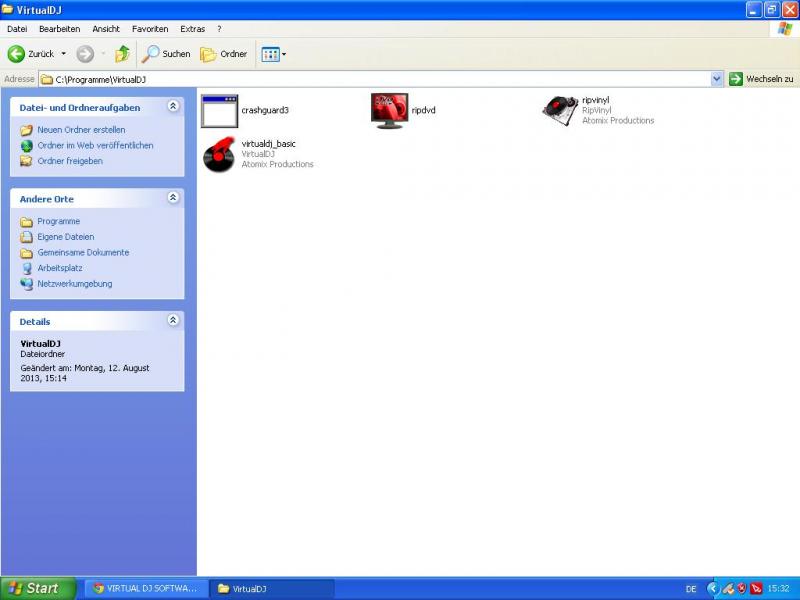Open the Datei menu
Image resolution: width=800 pixels, height=600 pixels.
tap(17, 29)
